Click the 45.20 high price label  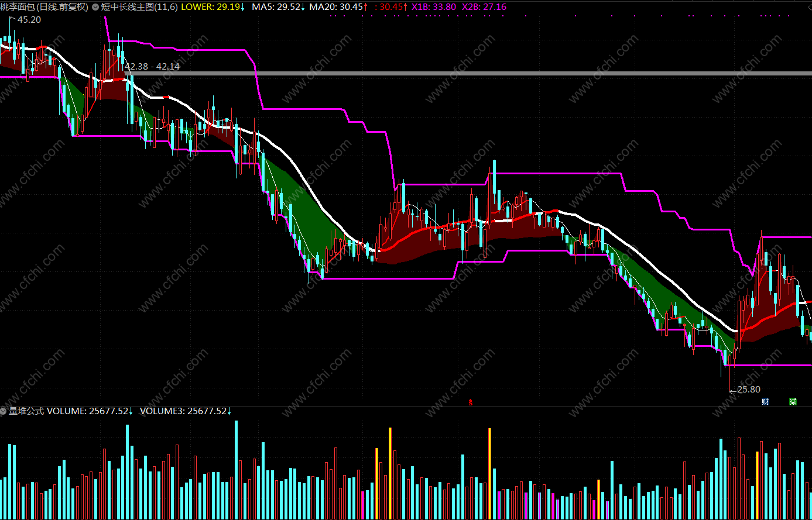pyautogui.click(x=29, y=20)
